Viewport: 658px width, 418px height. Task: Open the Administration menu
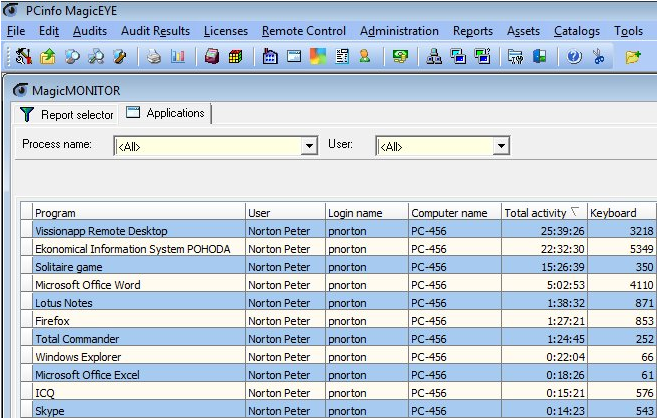tap(399, 31)
